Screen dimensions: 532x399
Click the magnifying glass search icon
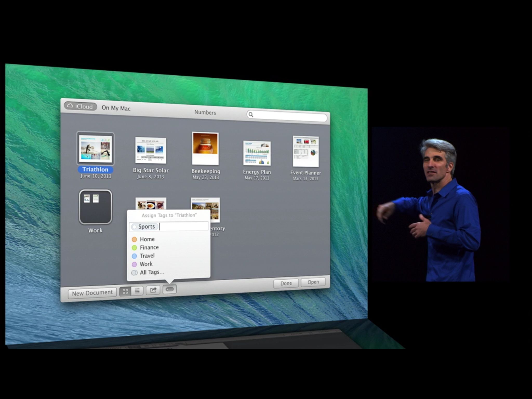251,114
